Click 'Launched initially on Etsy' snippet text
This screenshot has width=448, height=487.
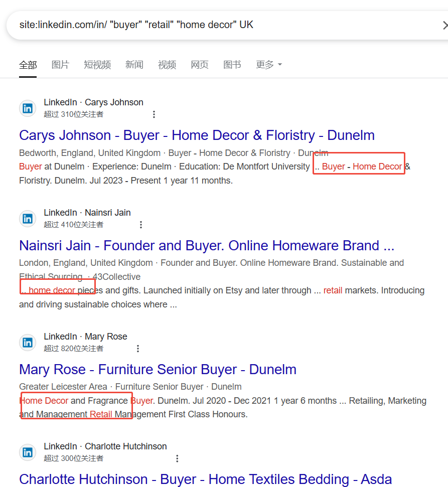pyautogui.click(x=193, y=290)
